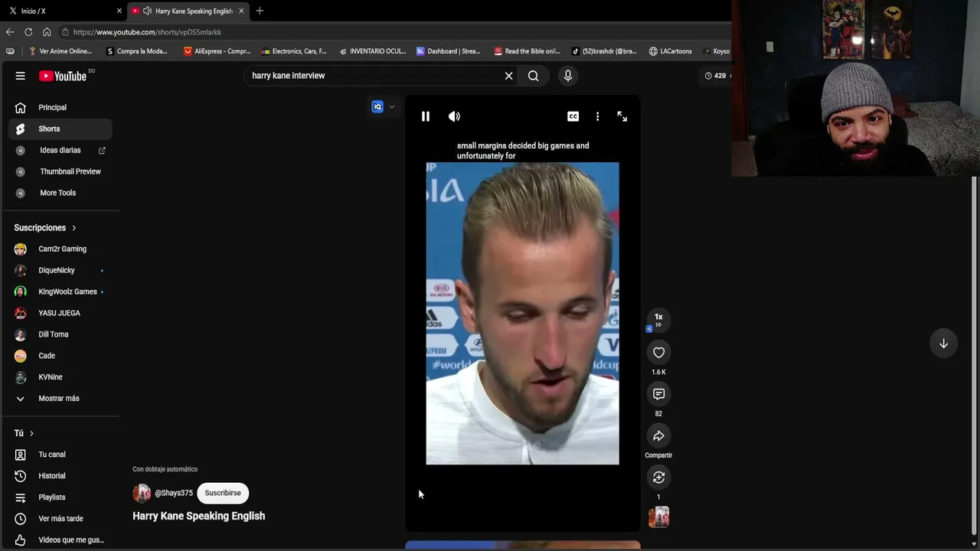Viewport: 980px width, 551px height.
Task: Open Ver Anime Online bookmark
Action: click(60, 51)
